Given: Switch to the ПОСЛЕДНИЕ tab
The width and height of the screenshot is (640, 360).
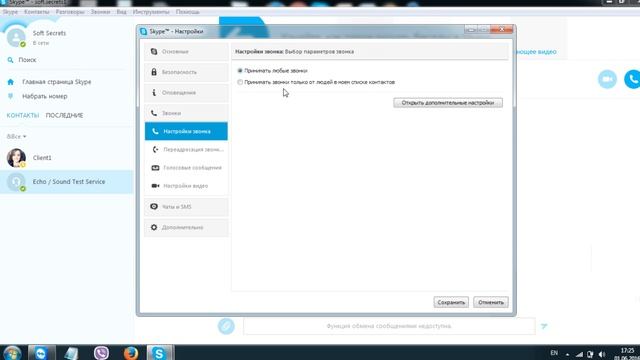Looking at the screenshot, I should coord(64,116).
